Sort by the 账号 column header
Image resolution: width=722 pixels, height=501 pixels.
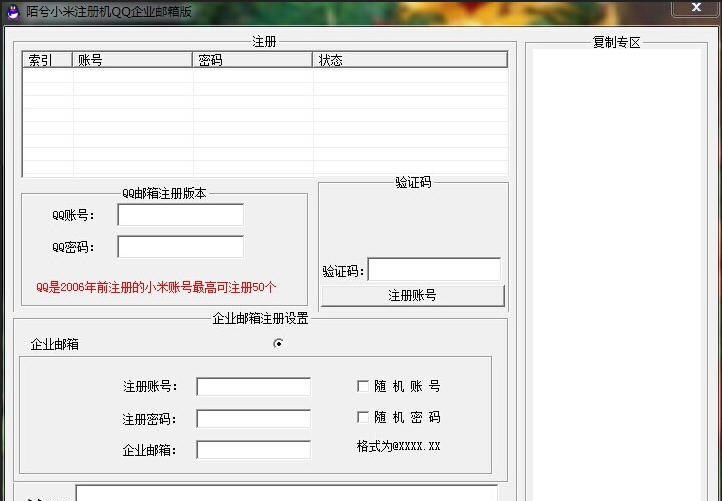[x=132, y=60]
